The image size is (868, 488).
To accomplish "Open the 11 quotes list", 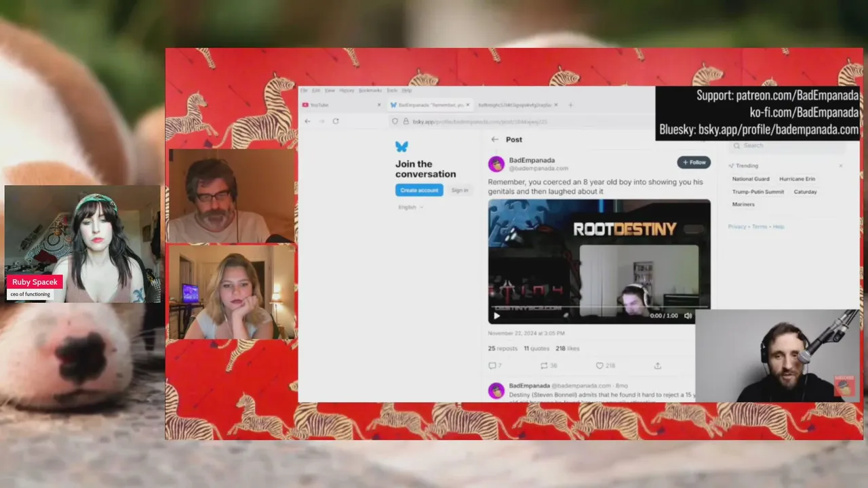I will click(x=536, y=348).
